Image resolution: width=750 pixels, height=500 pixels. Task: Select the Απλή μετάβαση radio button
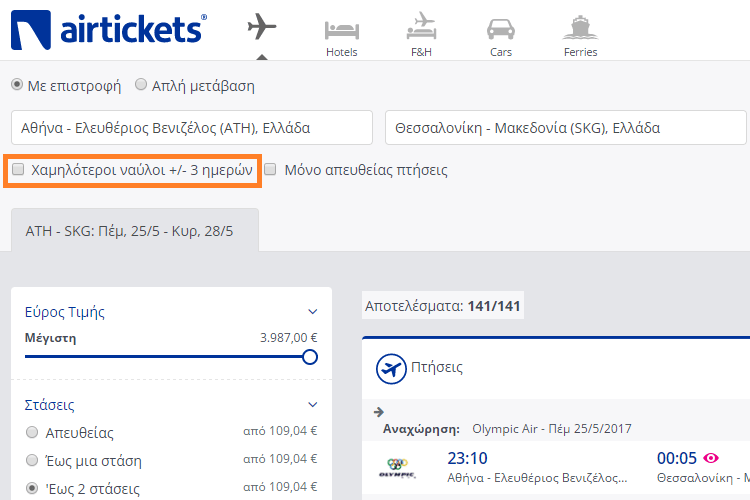(x=141, y=85)
